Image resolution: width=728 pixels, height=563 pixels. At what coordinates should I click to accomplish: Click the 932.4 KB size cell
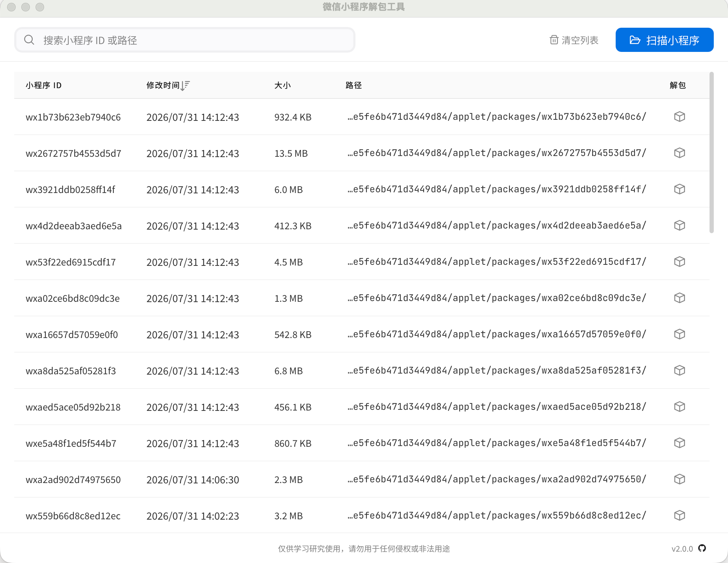293,117
